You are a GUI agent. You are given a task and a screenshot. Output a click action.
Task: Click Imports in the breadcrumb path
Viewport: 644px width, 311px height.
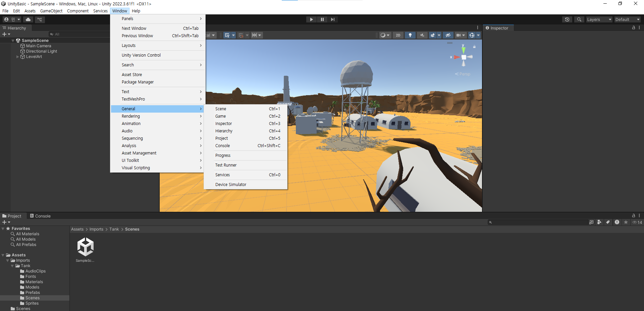click(96, 229)
